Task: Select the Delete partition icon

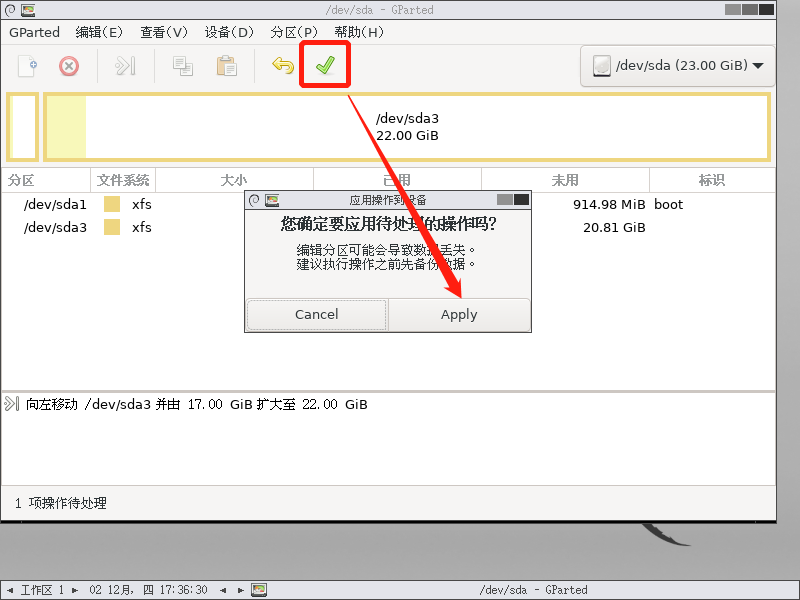Action: [67, 66]
